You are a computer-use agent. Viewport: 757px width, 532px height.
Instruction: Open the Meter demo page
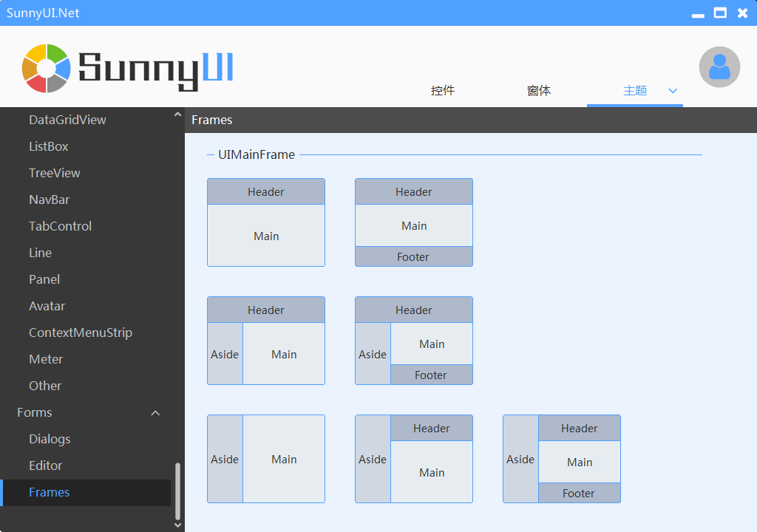(46, 359)
